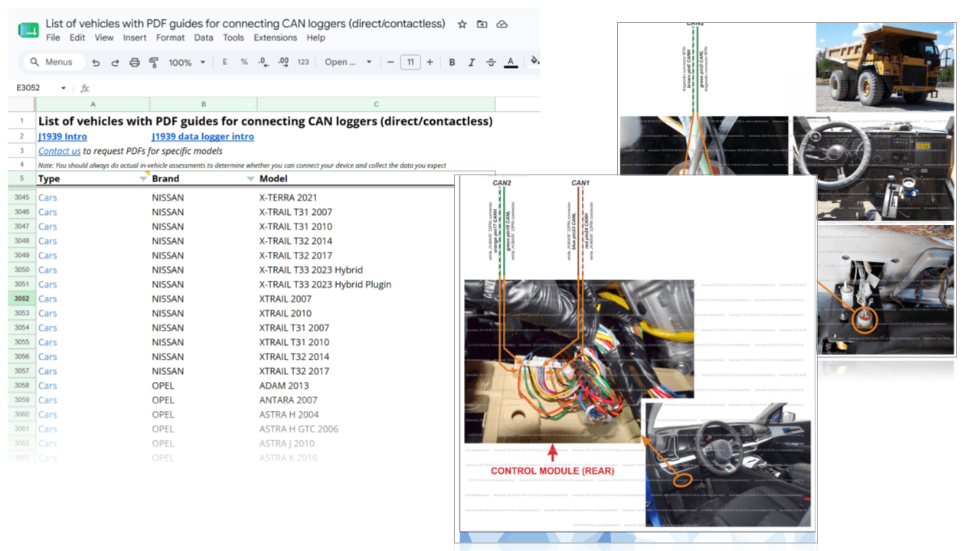This screenshot has width=980, height=551.
Task: Click the cell XTRAIL T32 2017
Action: pyautogui.click(x=294, y=371)
